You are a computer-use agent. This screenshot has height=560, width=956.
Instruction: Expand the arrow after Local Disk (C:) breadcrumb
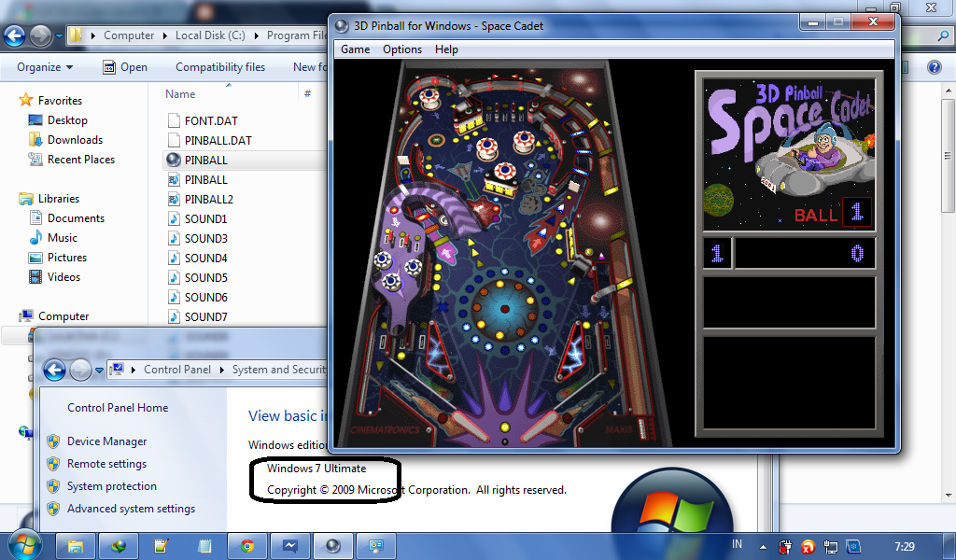pos(256,35)
